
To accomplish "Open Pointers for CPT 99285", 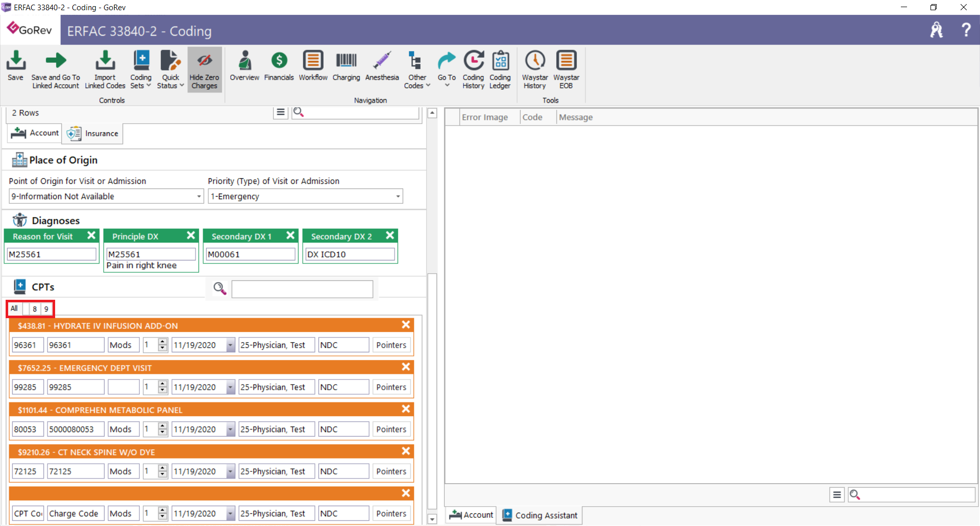I will [391, 387].
